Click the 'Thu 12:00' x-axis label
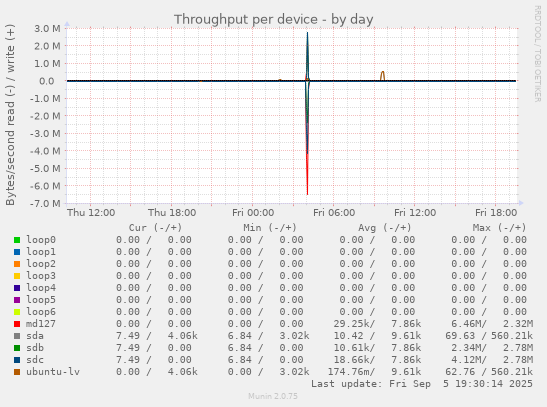The image size is (547, 407). (x=91, y=213)
